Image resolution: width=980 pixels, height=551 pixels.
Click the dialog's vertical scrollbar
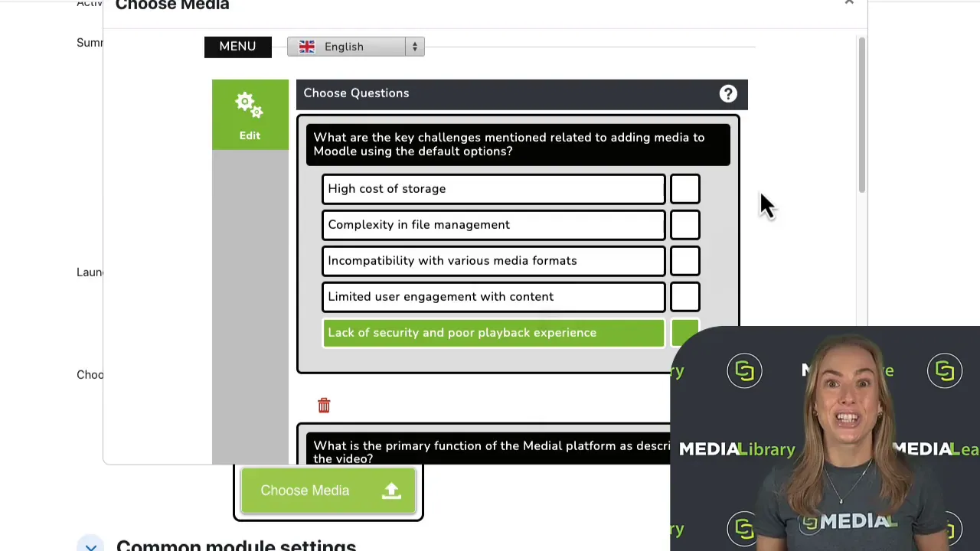(x=861, y=115)
